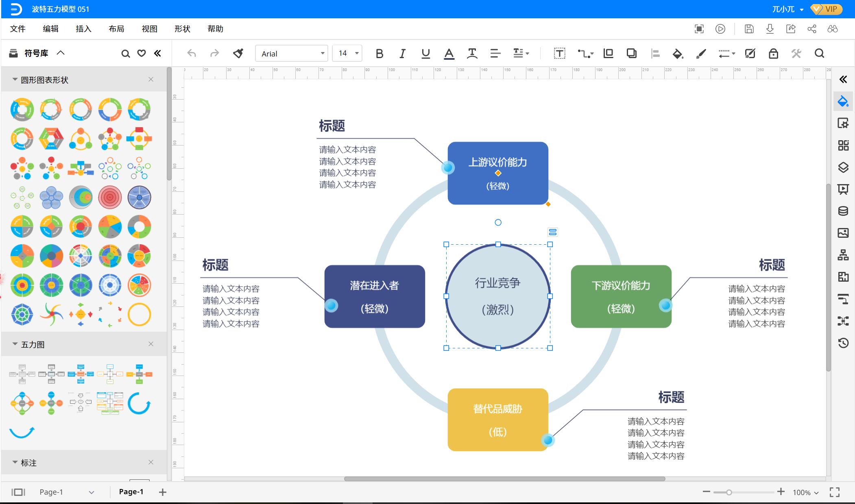Toggle italic text formatting
Image resolution: width=855 pixels, height=504 pixels.
pos(402,53)
